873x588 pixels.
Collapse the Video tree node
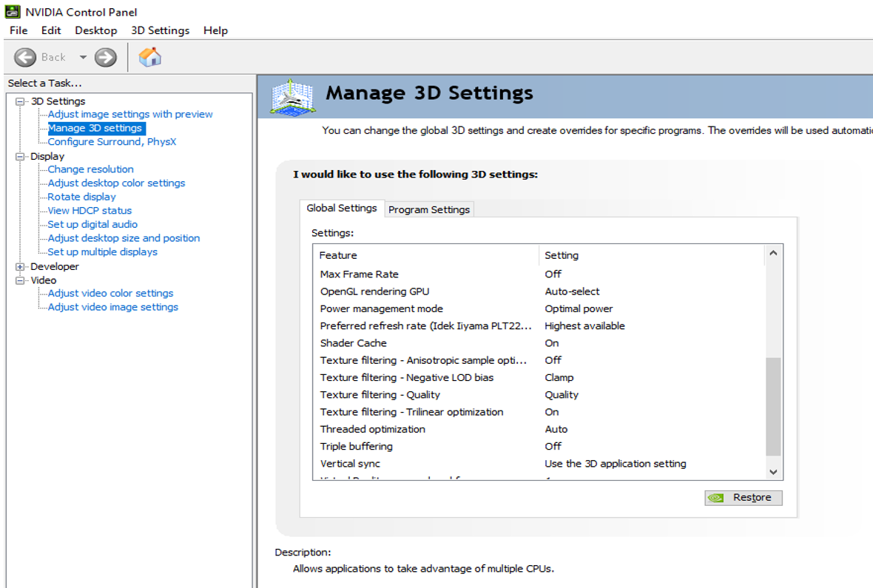pos(20,280)
